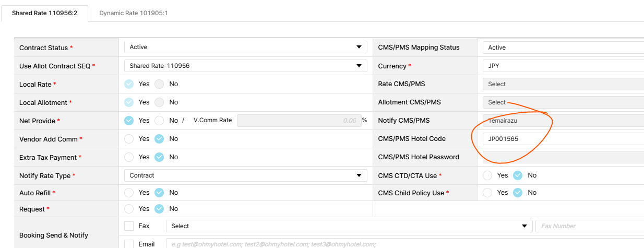
Task: Expand Booking Send Fax Select dropdown
Action: click(524, 226)
